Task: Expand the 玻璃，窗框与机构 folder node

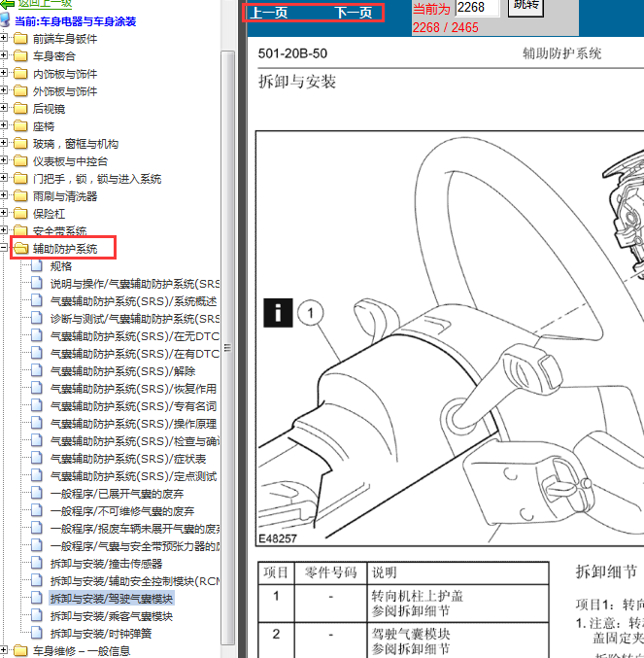Action: click(3, 143)
